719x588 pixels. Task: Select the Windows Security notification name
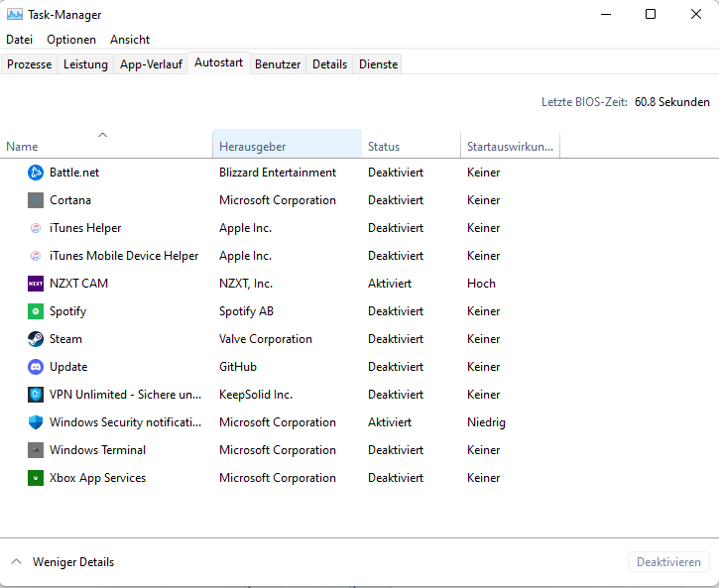(x=125, y=422)
